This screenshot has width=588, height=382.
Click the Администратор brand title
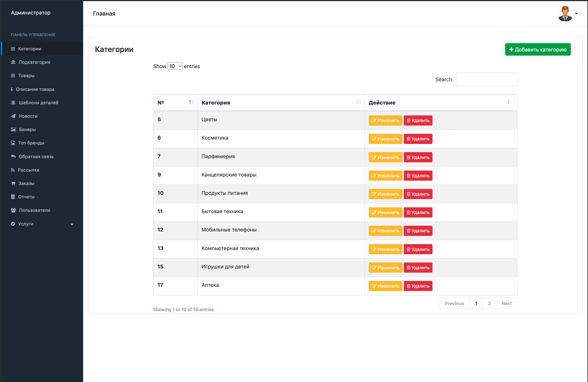click(x=31, y=13)
